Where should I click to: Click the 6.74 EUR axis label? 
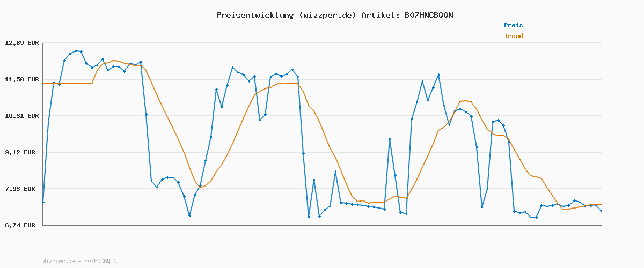point(21,225)
